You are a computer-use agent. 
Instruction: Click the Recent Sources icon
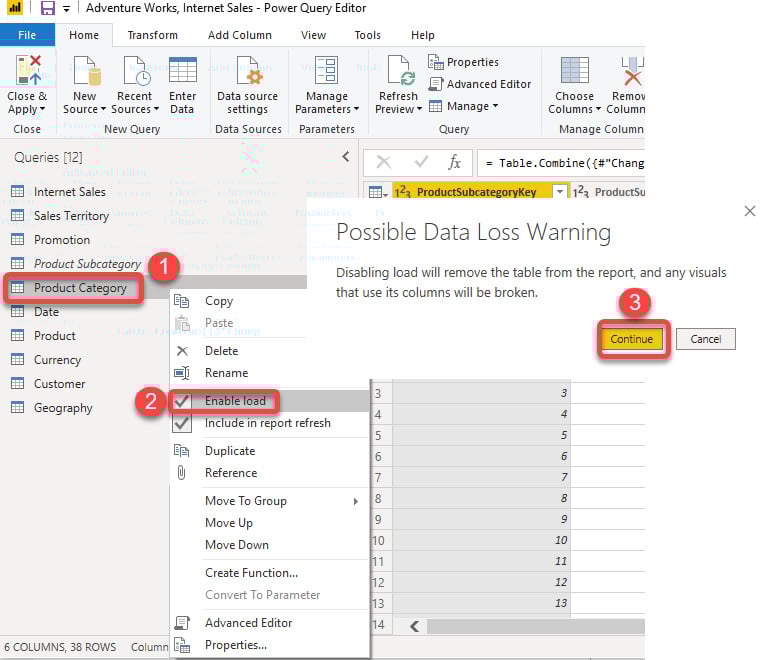click(136, 70)
